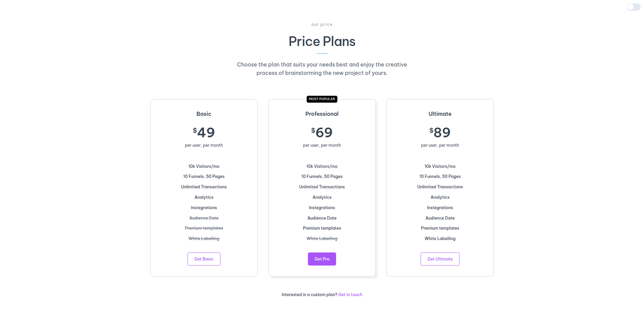Click the purple Get Pro button
The height and width of the screenshot is (329, 644).
(x=322, y=259)
